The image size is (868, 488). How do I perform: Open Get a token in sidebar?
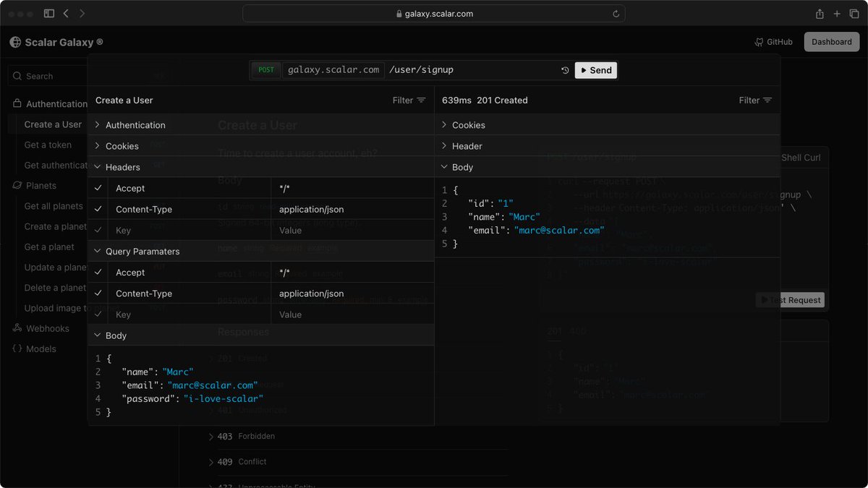pos(48,145)
